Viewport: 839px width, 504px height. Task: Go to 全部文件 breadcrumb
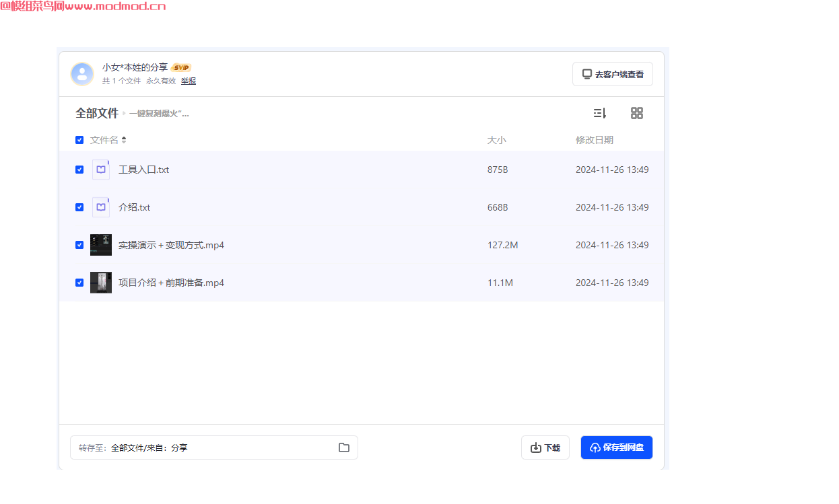[x=97, y=113]
